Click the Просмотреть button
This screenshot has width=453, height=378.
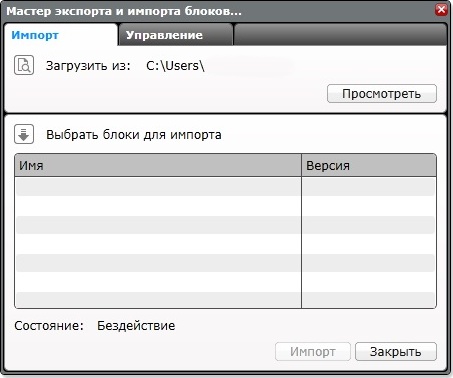(382, 94)
